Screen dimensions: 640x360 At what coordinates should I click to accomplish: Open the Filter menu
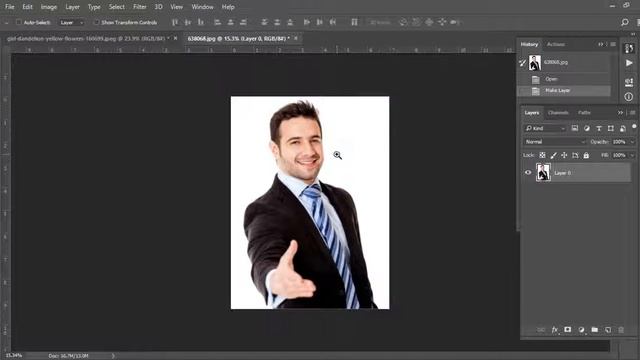coord(140,7)
